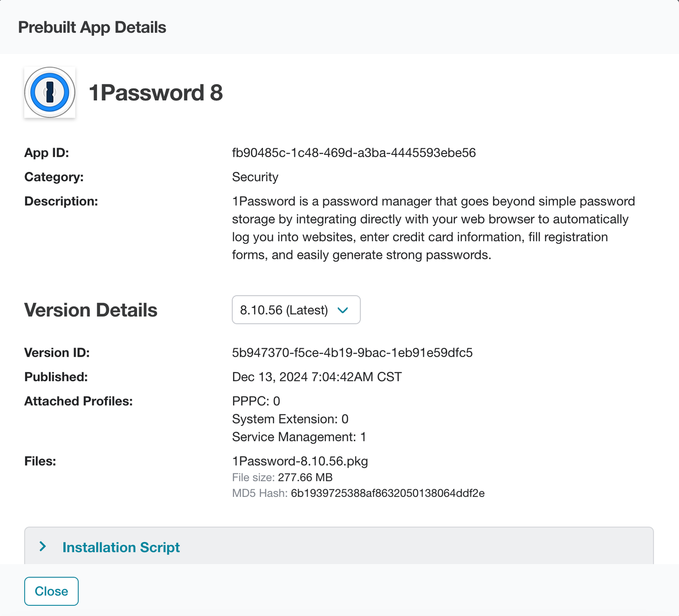Click the PPPC: 0 profile entry
The width and height of the screenshot is (679, 616).
[256, 401]
